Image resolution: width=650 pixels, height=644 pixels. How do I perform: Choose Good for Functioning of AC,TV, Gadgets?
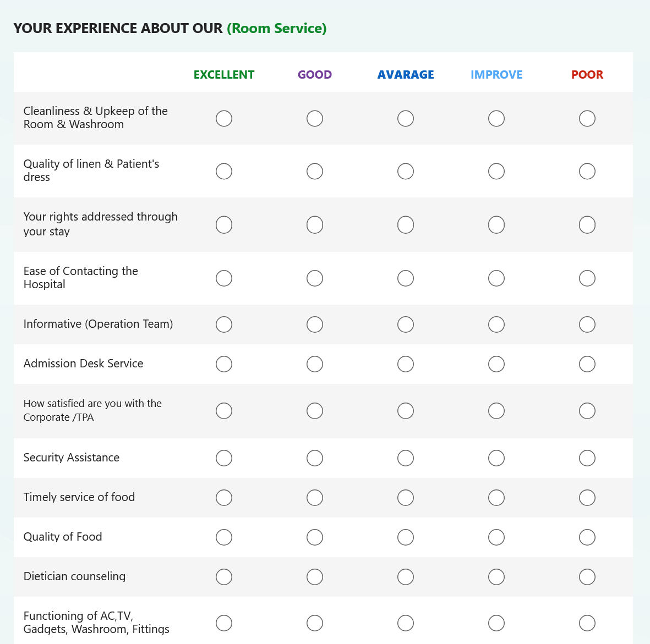tap(315, 623)
